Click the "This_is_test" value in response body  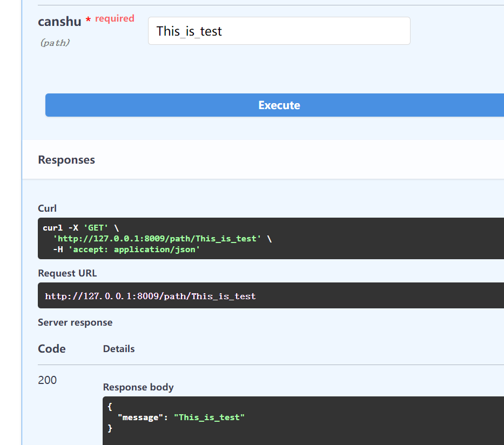[x=209, y=417]
